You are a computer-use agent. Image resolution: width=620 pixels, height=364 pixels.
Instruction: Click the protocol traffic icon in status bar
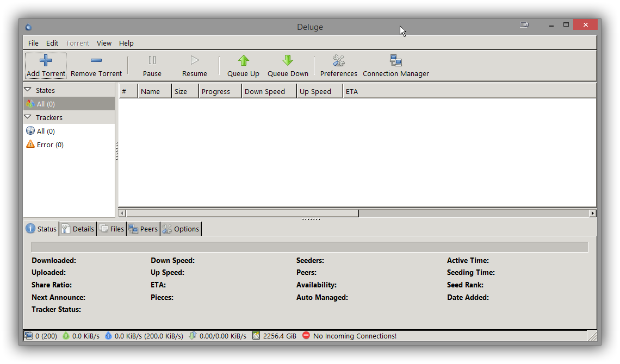193,336
